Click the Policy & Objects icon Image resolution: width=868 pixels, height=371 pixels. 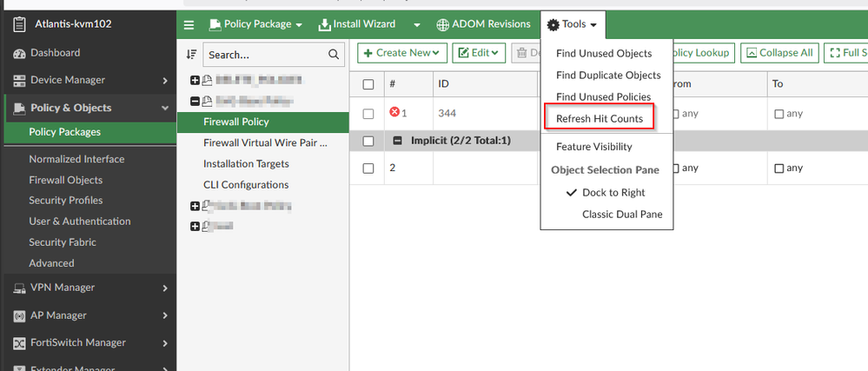coord(19,108)
